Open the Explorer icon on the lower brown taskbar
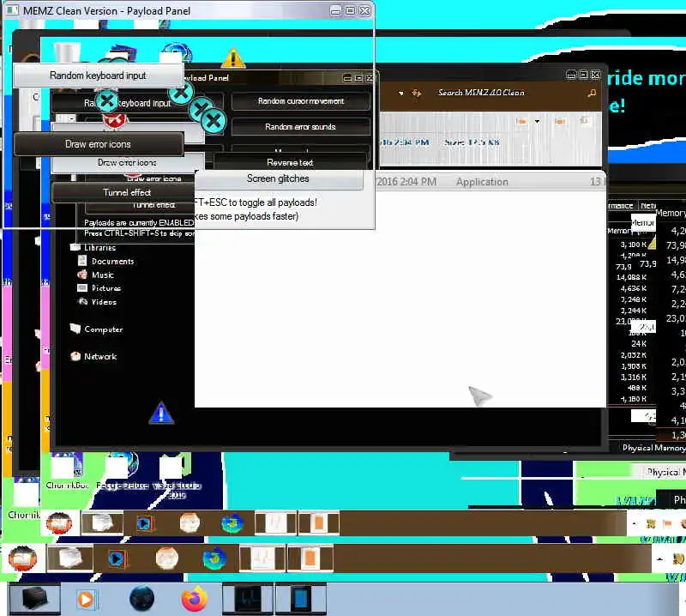Viewport: 686px width, 616px height. (x=70, y=559)
